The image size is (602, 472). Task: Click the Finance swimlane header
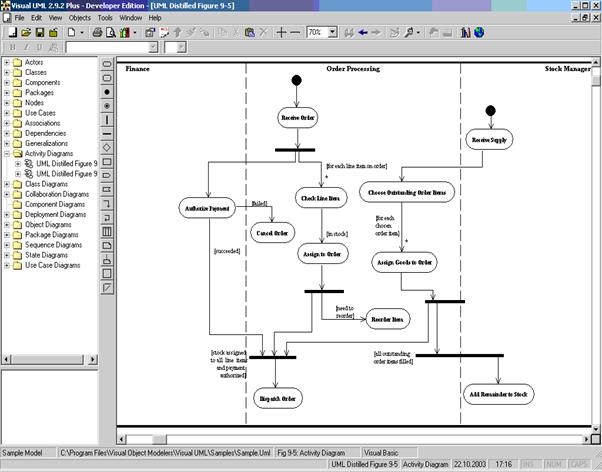137,69
